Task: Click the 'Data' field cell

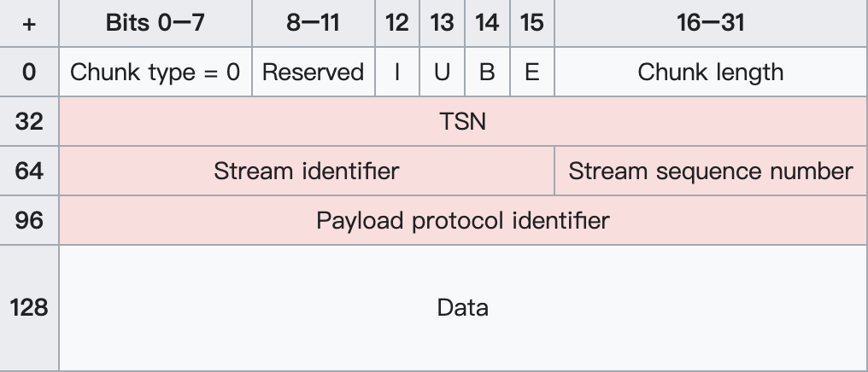Action: pyautogui.click(x=462, y=307)
